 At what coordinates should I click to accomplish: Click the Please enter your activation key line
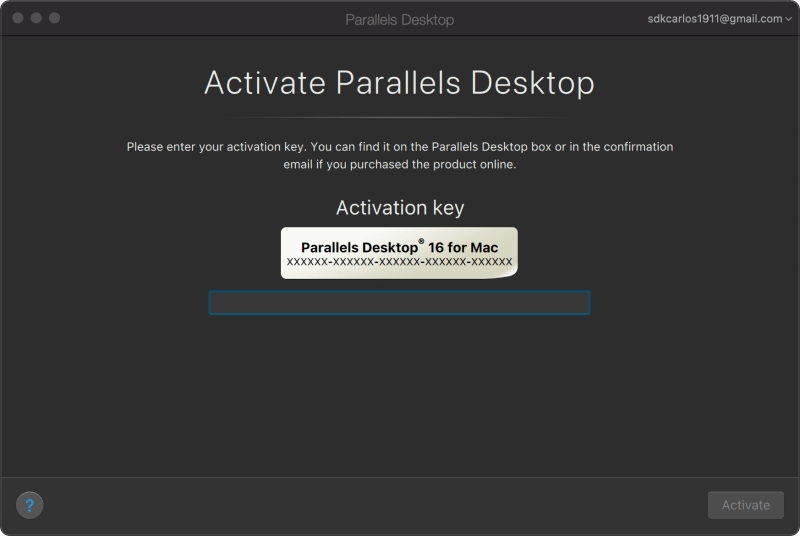[399, 147]
